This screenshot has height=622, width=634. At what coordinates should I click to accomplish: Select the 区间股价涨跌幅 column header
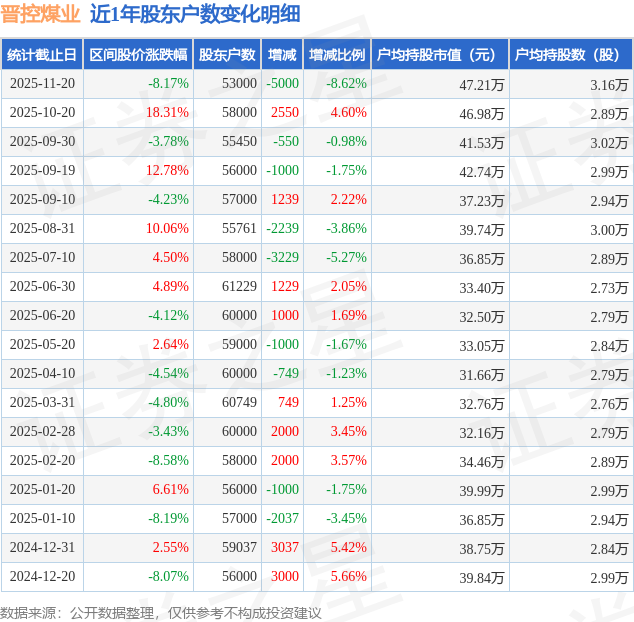point(136,55)
